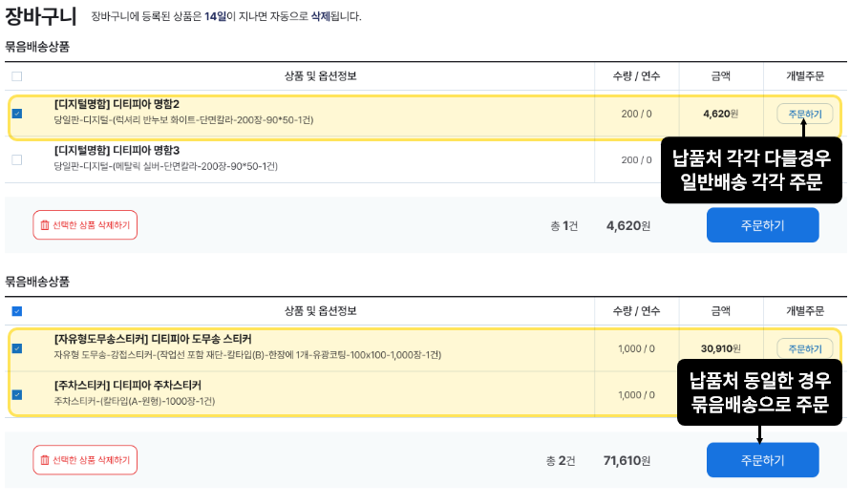The height and width of the screenshot is (504, 850).
Task: Click 주문하기 individual order for 명함2
Action: 804,114
